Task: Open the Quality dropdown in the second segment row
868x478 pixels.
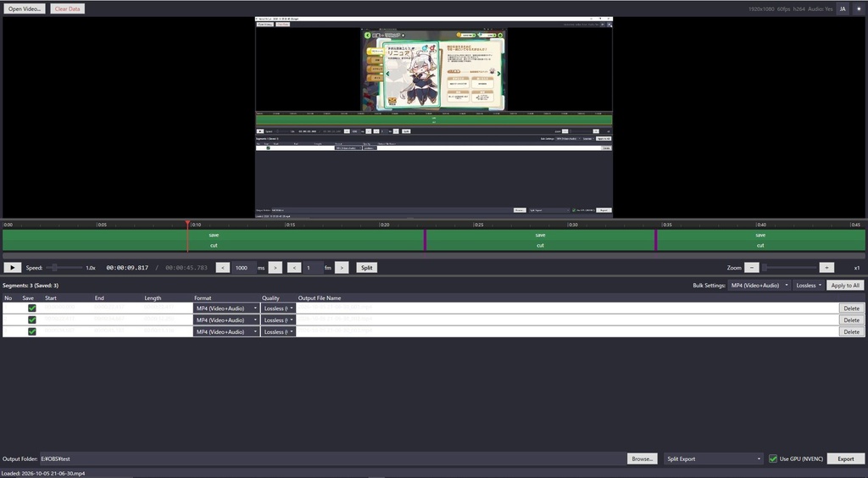Action: click(x=278, y=320)
